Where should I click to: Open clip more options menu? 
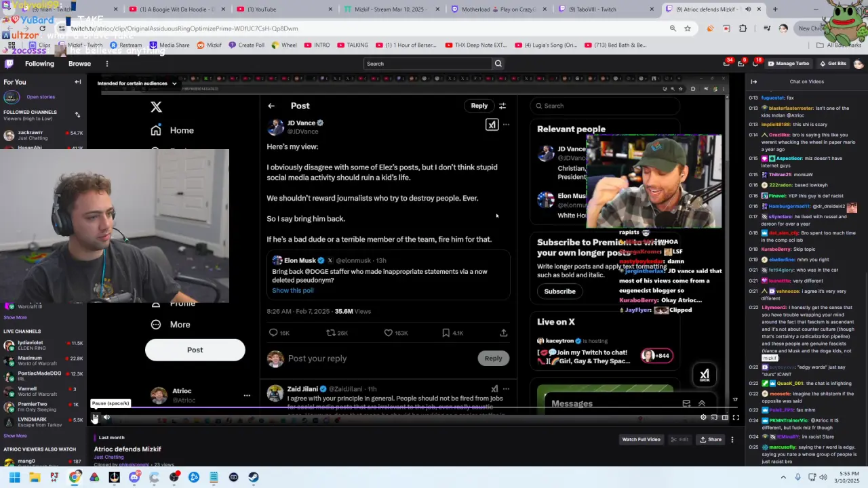click(732, 439)
